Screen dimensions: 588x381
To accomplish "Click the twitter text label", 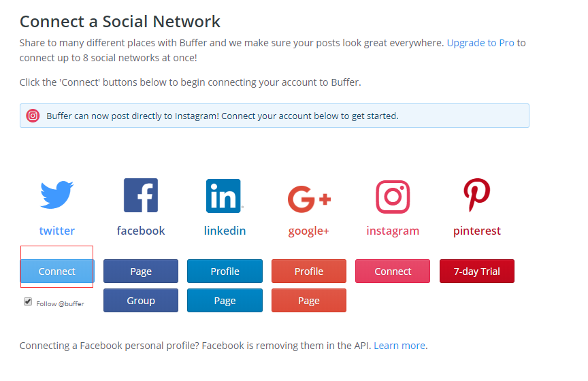I will point(57,231).
